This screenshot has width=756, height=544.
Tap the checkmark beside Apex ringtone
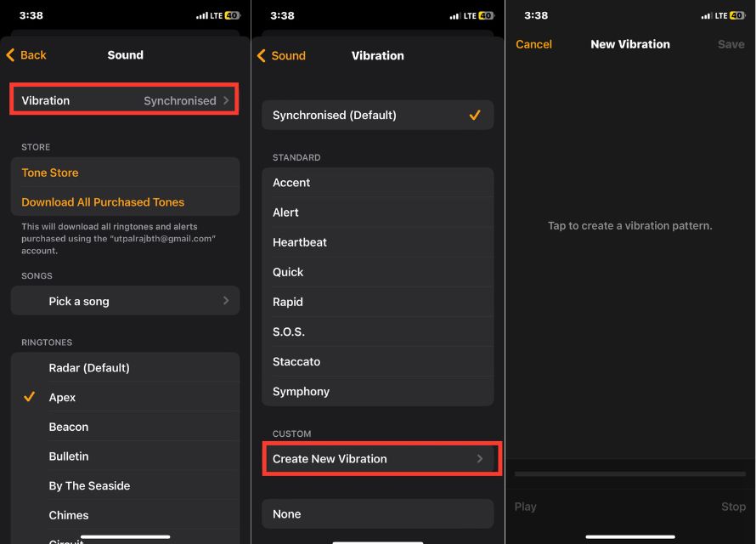30,397
